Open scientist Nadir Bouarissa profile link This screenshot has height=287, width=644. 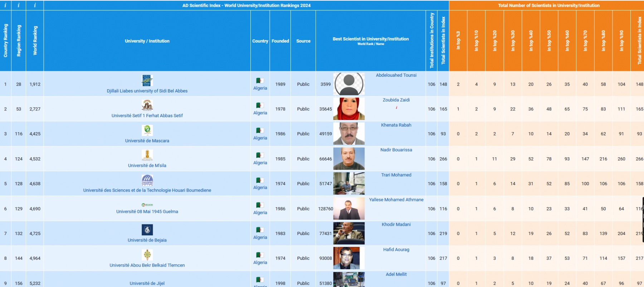click(x=396, y=150)
